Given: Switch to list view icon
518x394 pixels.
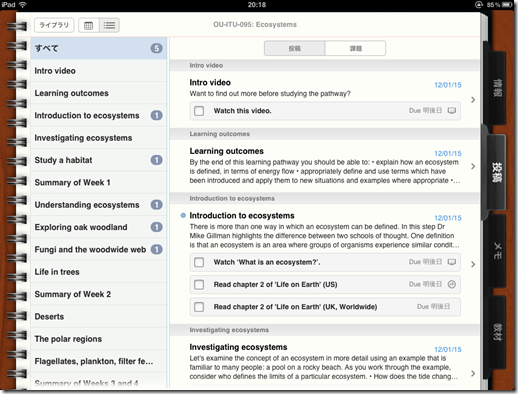Looking at the screenshot, I should point(109,25).
